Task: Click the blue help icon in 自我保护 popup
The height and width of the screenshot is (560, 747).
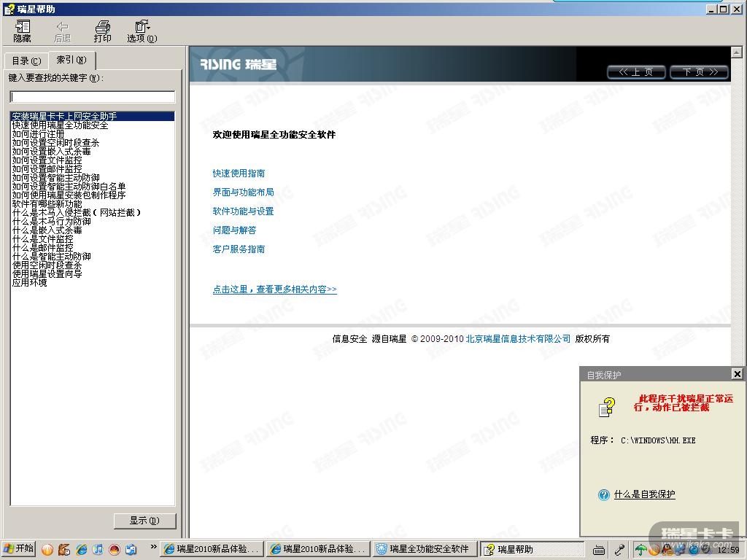Action: [x=603, y=495]
